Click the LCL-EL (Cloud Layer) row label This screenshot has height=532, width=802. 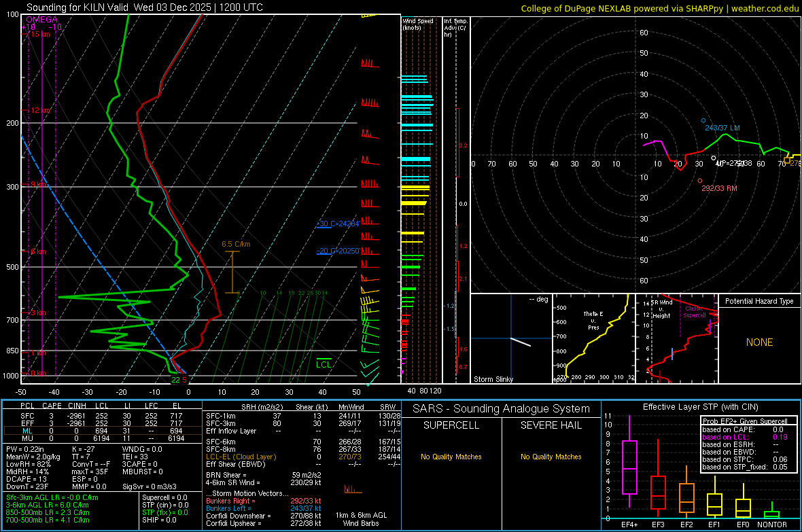[x=241, y=457]
